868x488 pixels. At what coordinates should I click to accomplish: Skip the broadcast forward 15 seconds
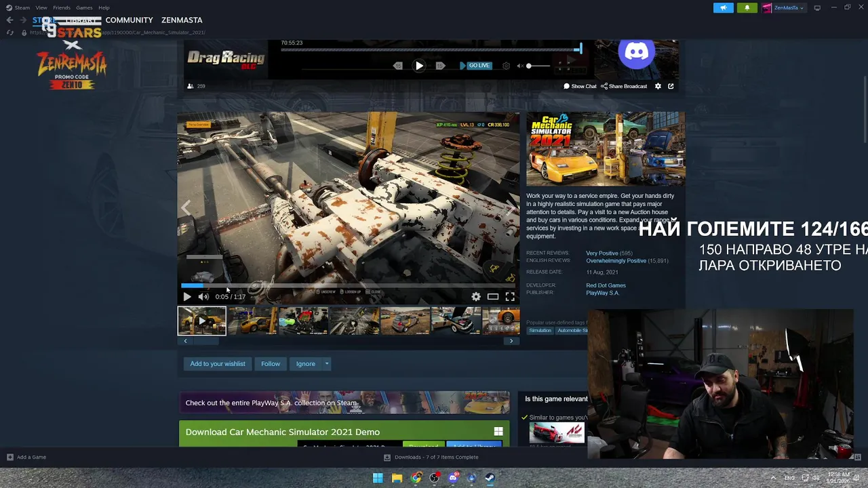click(440, 66)
